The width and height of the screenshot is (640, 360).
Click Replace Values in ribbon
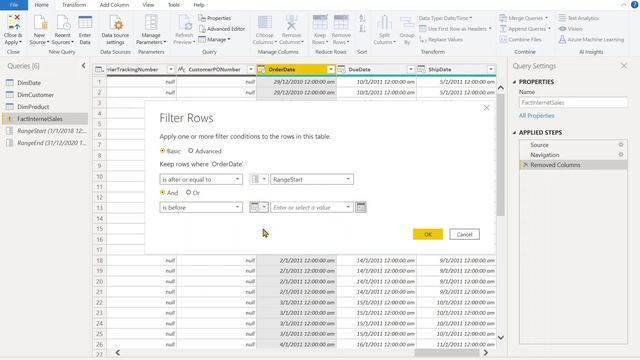tap(441, 40)
